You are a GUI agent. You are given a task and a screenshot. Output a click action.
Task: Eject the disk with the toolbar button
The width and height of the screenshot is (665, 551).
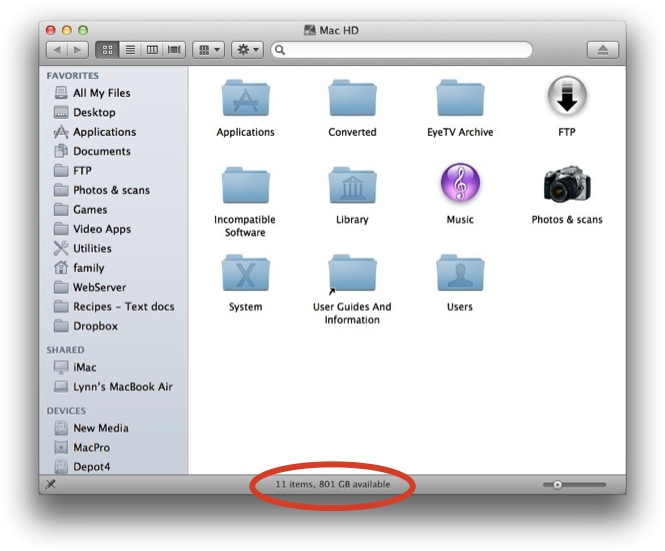click(603, 50)
